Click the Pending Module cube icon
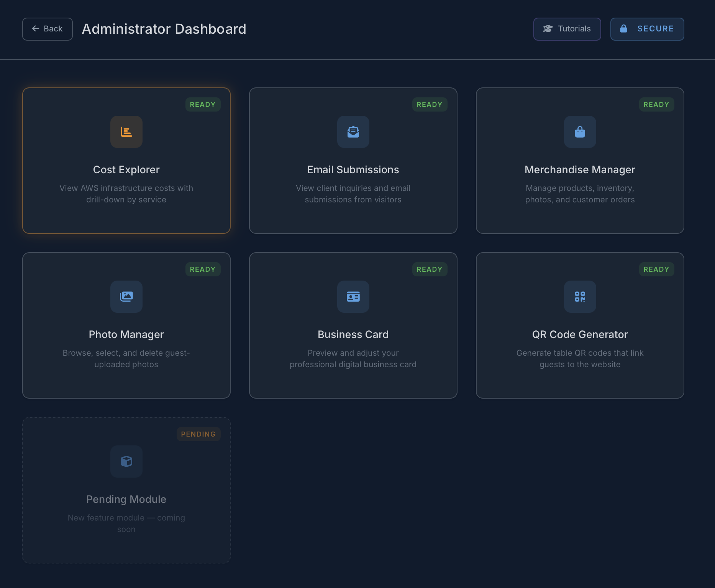Image resolution: width=715 pixels, height=588 pixels. pos(126,462)
